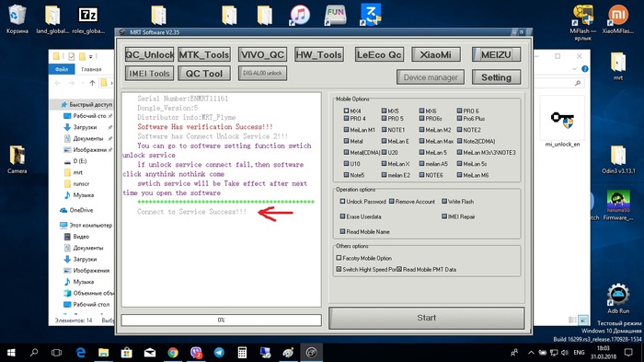The image size is (644, 362).
Task: Click the Explorer up-arrow navigation button
Action: click(92, 83)
